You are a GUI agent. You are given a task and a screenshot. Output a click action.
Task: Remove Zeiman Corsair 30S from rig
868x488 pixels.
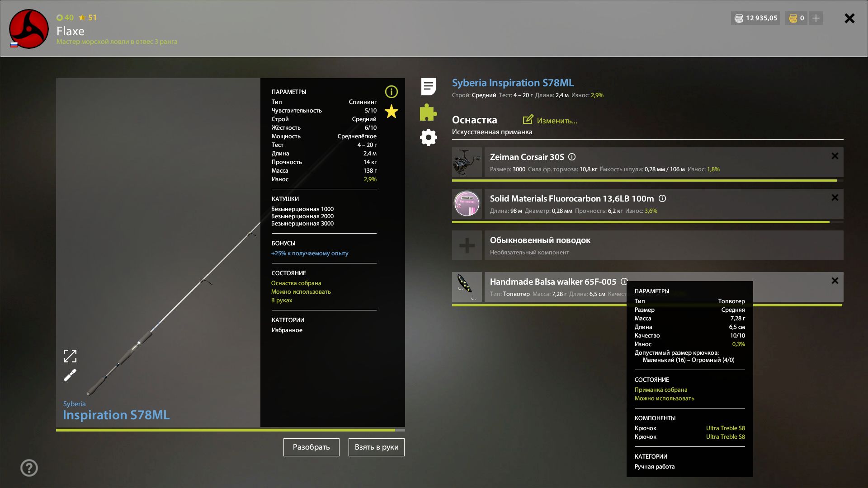point(835,156)
